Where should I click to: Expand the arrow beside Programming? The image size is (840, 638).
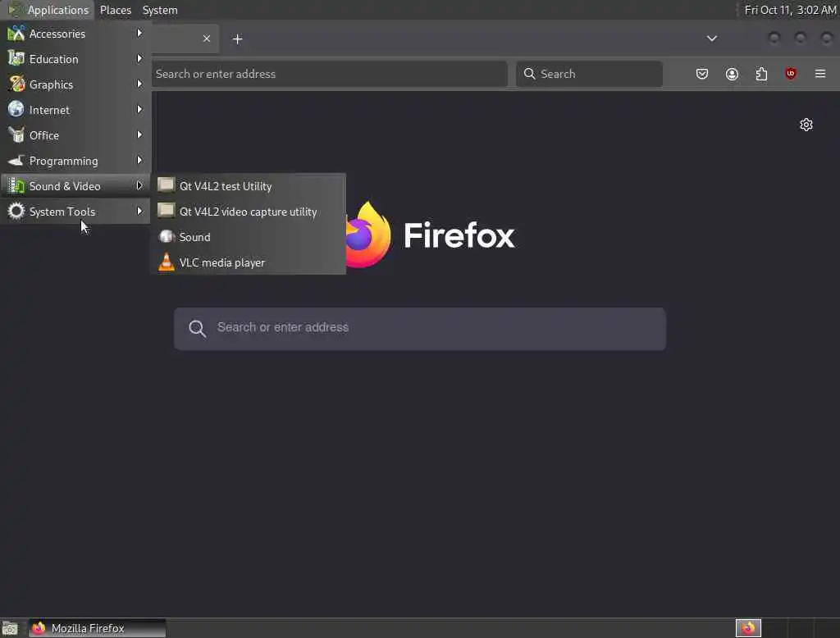(x=139, y=160)
